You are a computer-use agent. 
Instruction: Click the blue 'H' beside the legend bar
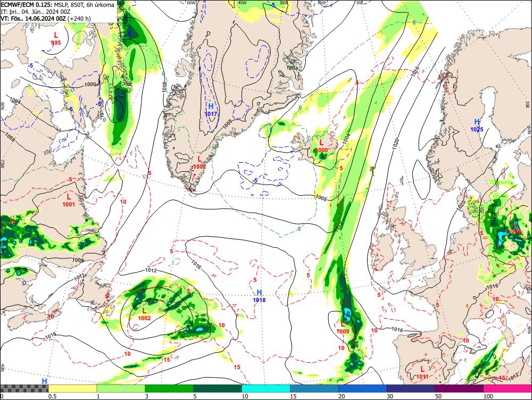[45, 381]
